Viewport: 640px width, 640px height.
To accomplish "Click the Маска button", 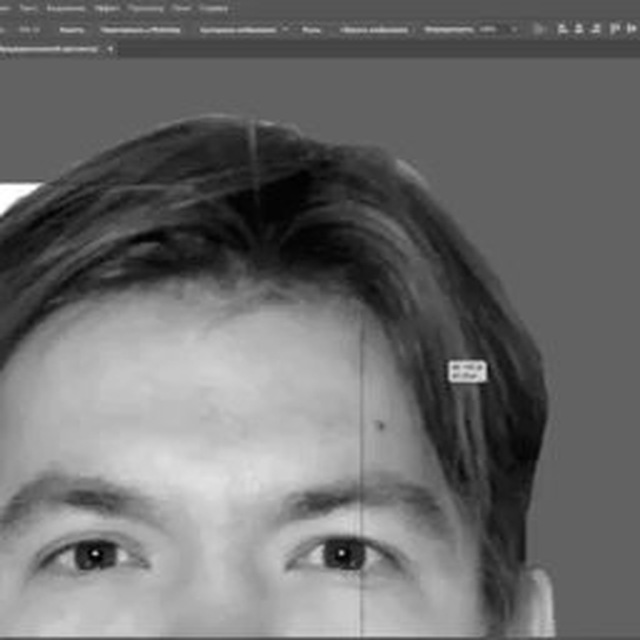I will (x=311, y=29).
